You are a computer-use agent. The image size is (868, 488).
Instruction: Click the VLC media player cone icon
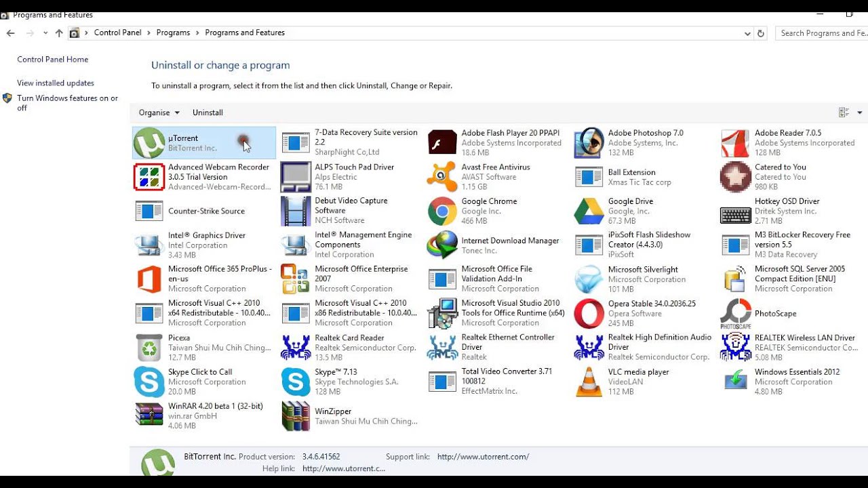tap(589, 382)
